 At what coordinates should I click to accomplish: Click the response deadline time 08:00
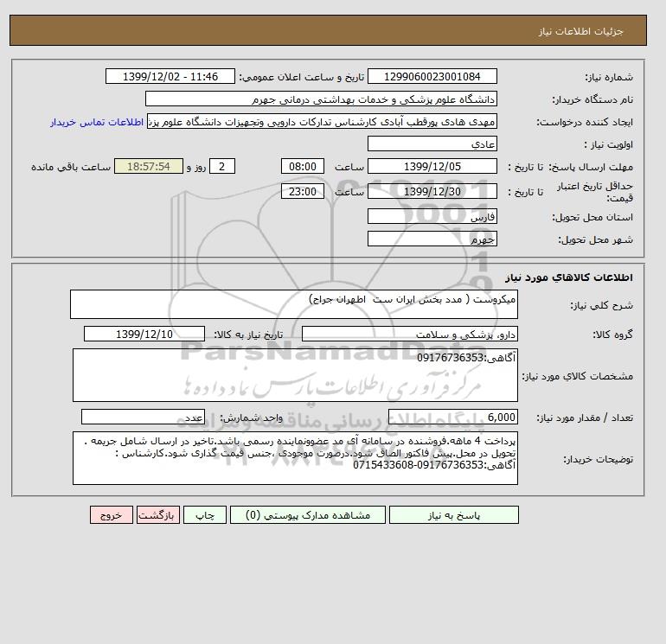(x=303, y=167)
